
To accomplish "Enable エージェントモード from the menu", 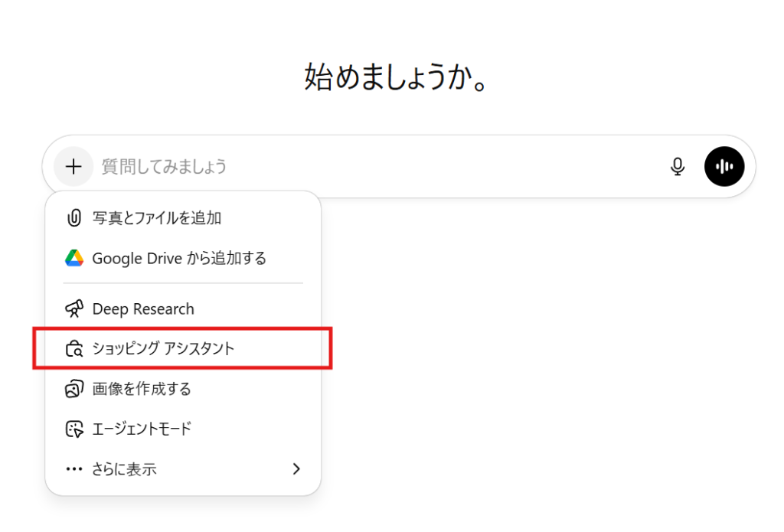I will [142, 429].
